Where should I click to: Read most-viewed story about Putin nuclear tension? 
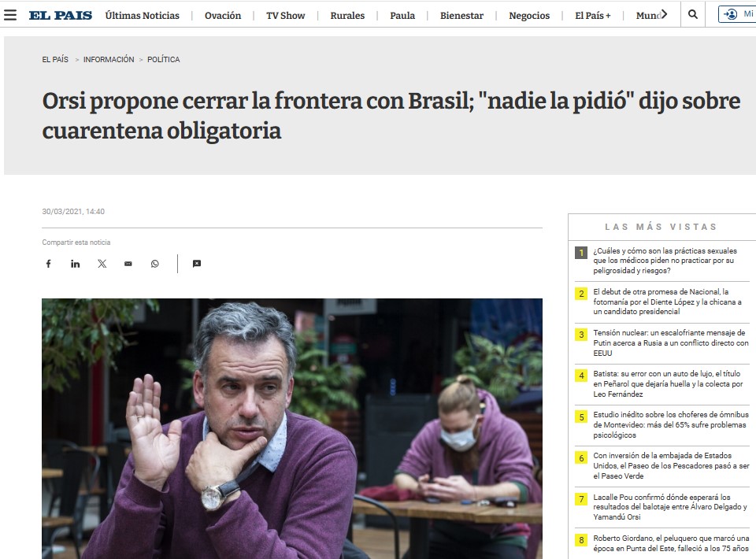(x=671, y=342)
